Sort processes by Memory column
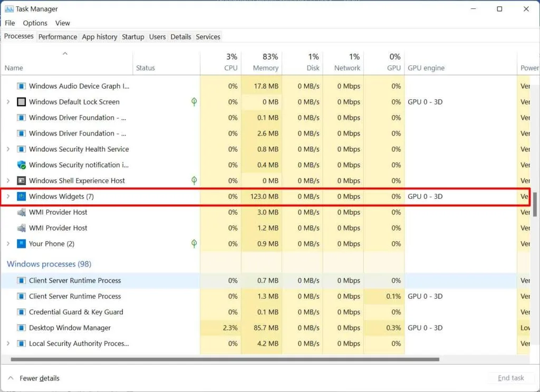The width and height of the screenshot is (540, 392). (262, 63)
